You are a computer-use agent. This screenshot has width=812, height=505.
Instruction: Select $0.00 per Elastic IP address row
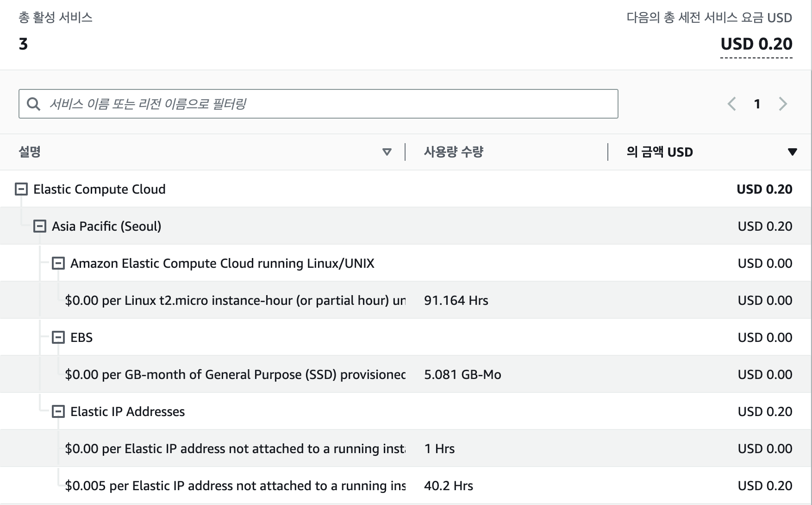tap(406, 448)
